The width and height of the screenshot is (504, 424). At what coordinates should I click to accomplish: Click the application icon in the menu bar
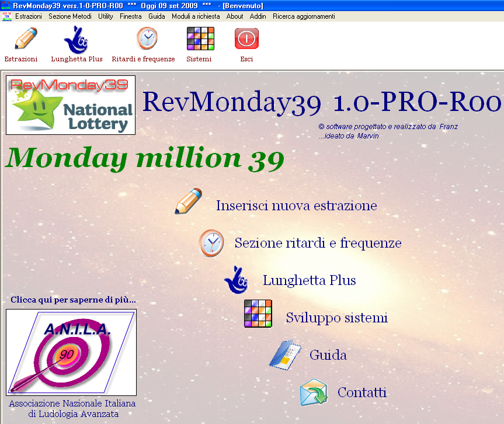[7, 16]
